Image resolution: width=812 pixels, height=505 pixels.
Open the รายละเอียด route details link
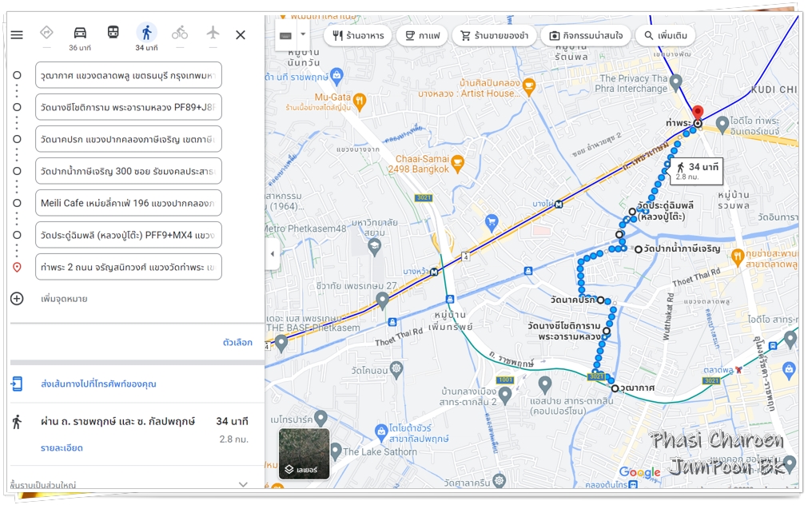tap(62, 448)
